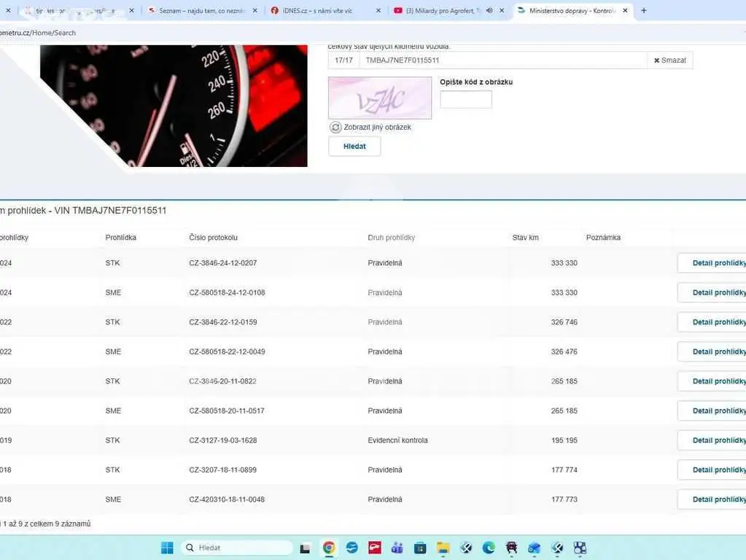The width and height of the screenshot is (746, 560).
Task: Click the Hledat search button
Action: point(354,146)
